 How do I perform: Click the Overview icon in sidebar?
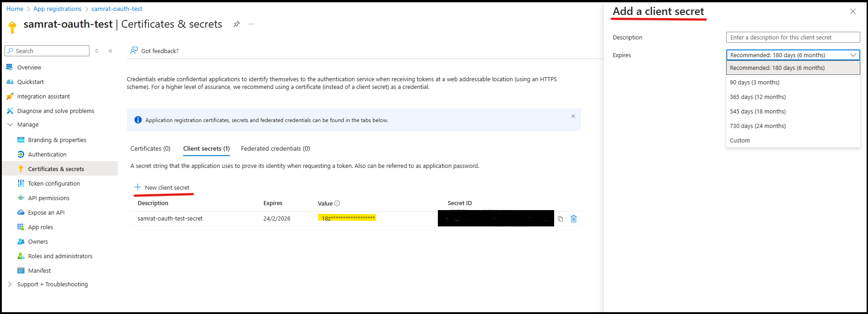pyautogui.click(x=10, y=67)
